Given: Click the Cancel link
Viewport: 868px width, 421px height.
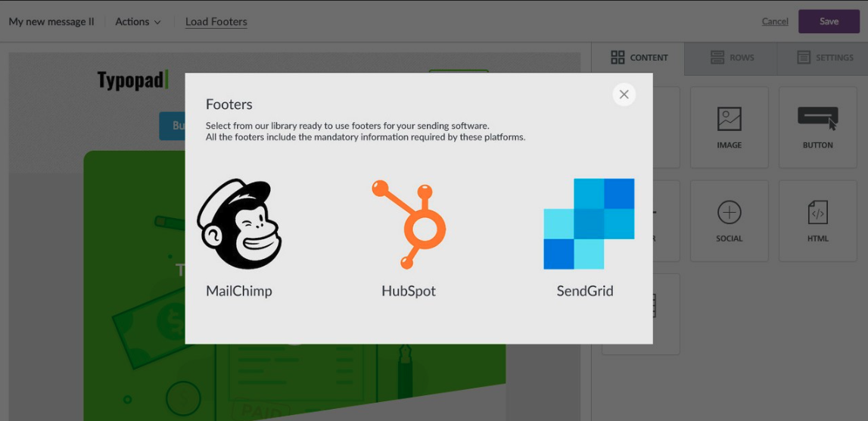Looking at the screenshot, I should point(775,22).
